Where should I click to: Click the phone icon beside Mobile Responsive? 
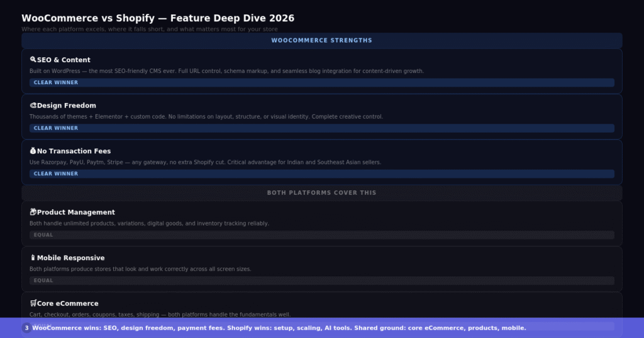33,258
